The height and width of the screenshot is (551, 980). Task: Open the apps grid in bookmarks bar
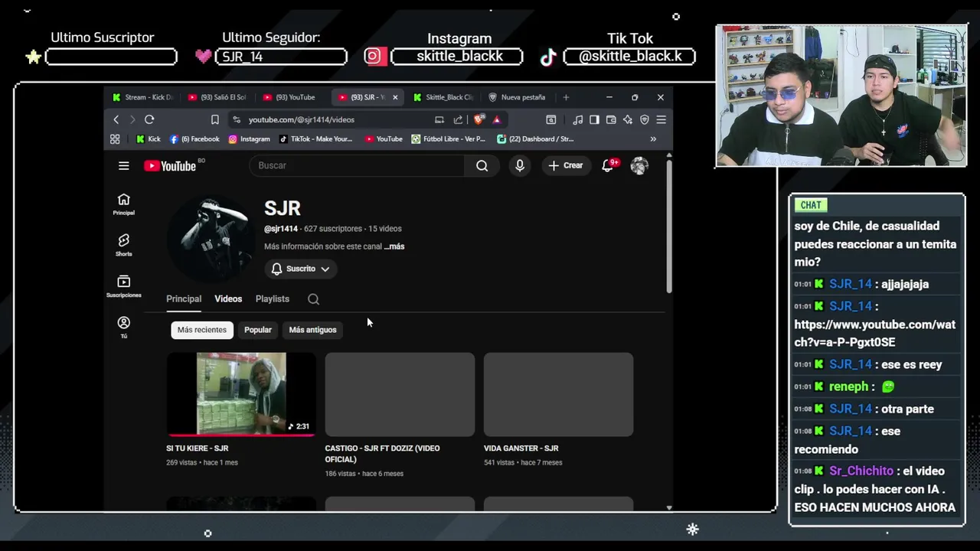115,139
